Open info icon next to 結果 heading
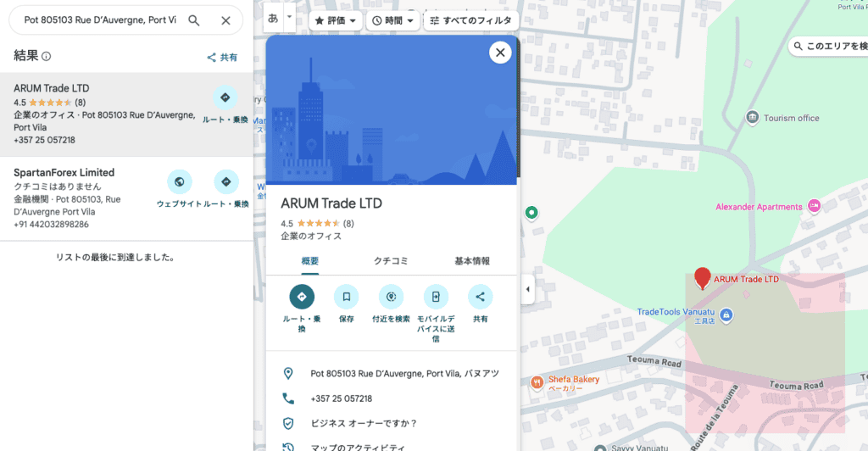 pyautogui.click(x=47, y=56)
